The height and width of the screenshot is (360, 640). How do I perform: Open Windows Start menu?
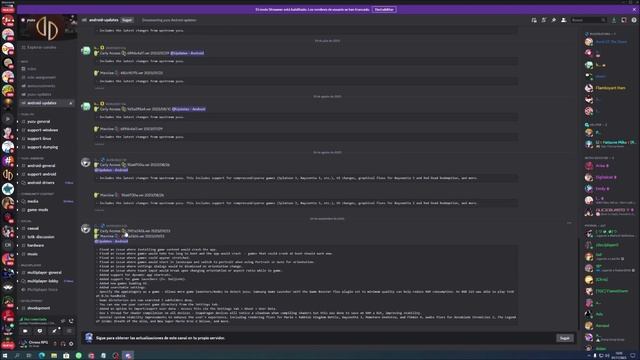[x=5, y=356]
